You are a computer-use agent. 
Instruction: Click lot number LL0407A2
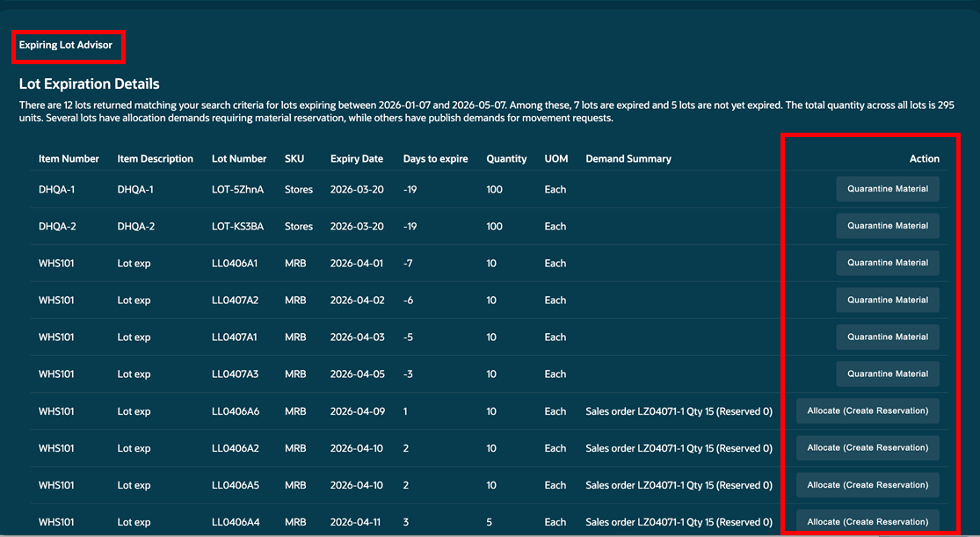pos(235,300)
